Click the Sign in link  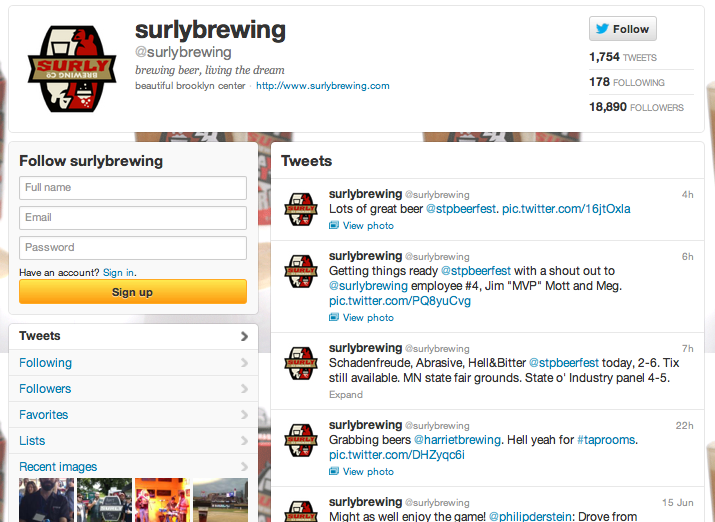tap(119, 273)
